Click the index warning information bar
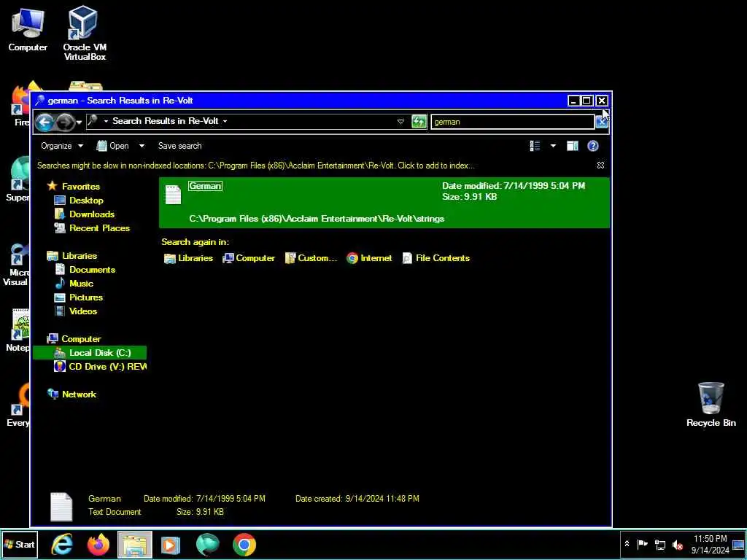Screen dimensions: 747x560 [256, 166]
